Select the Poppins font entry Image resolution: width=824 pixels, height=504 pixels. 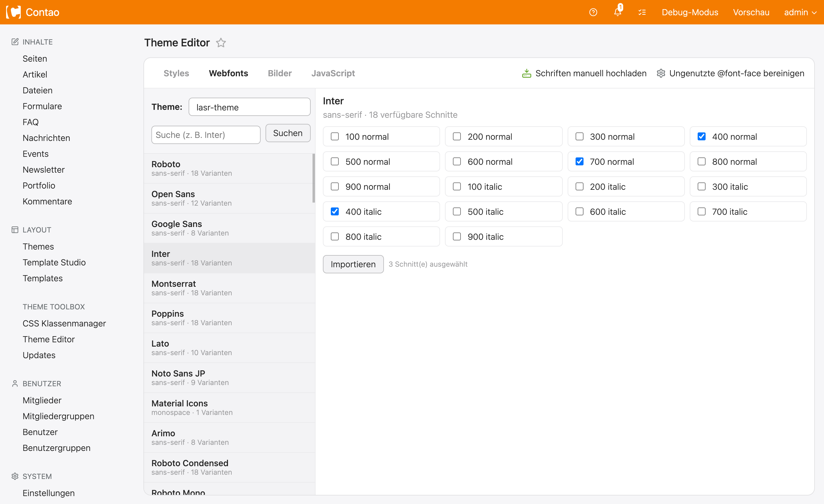[x=229, y=318]
